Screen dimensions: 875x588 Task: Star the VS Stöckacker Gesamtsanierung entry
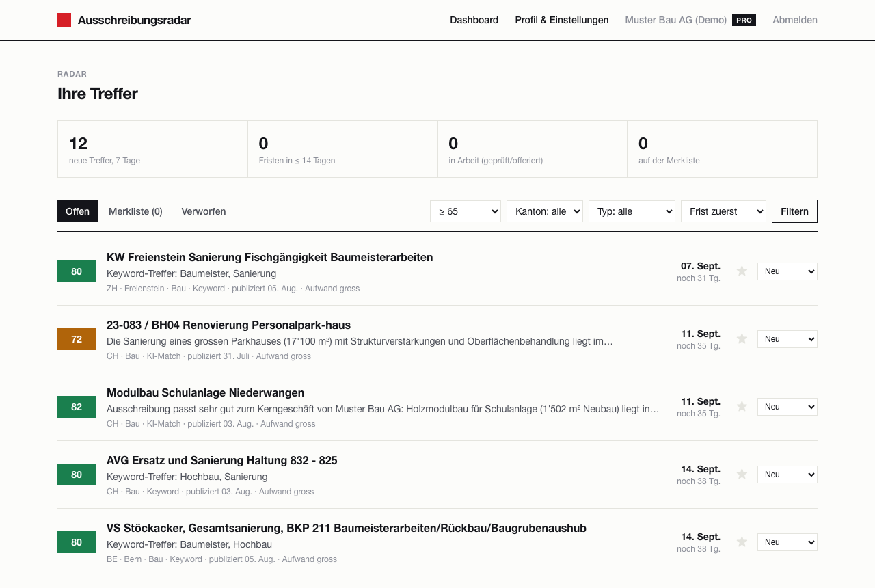pos(742,542)
